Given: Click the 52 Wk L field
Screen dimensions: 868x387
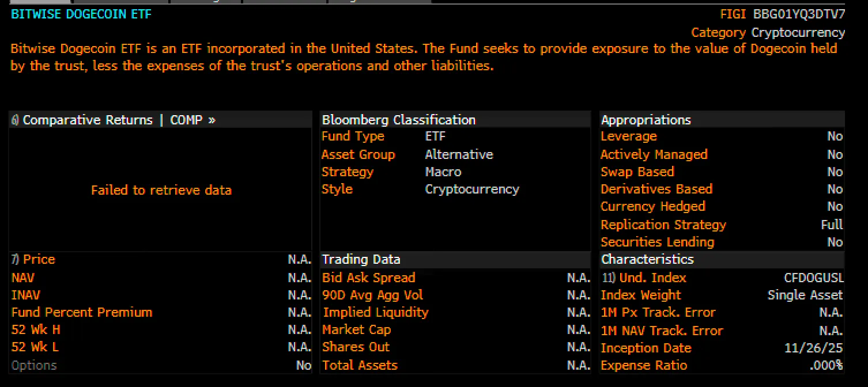Looking at the screenshot, I should click(35, 347).
